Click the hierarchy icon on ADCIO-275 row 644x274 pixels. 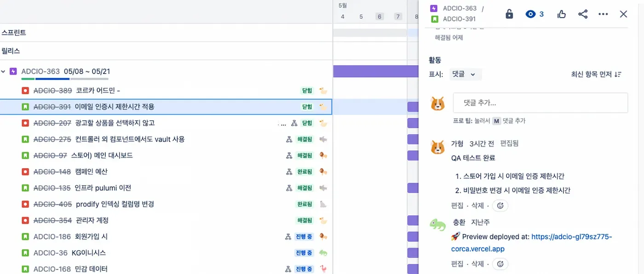click(289, 139)
